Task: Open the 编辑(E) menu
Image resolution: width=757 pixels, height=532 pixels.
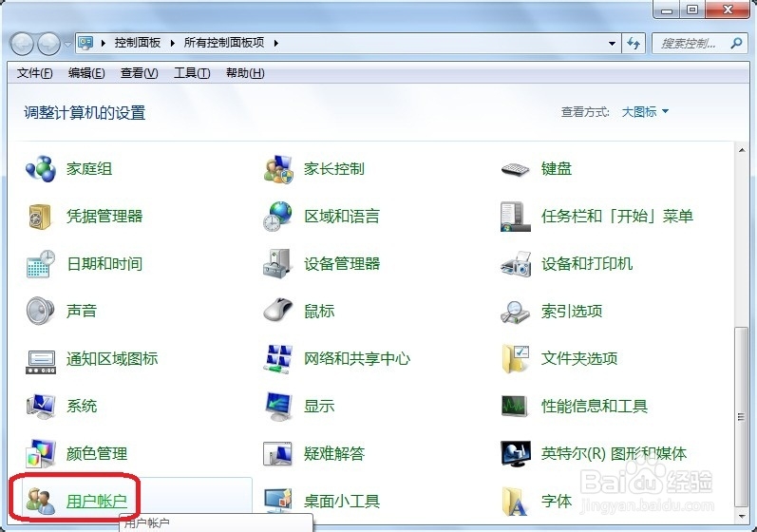Action: 86,73
